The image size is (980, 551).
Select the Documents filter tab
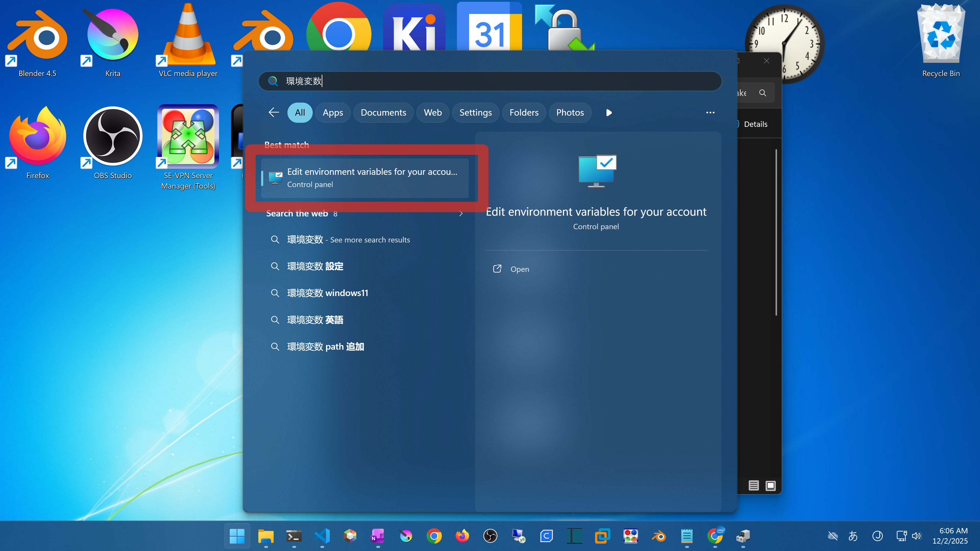[383, 113]
